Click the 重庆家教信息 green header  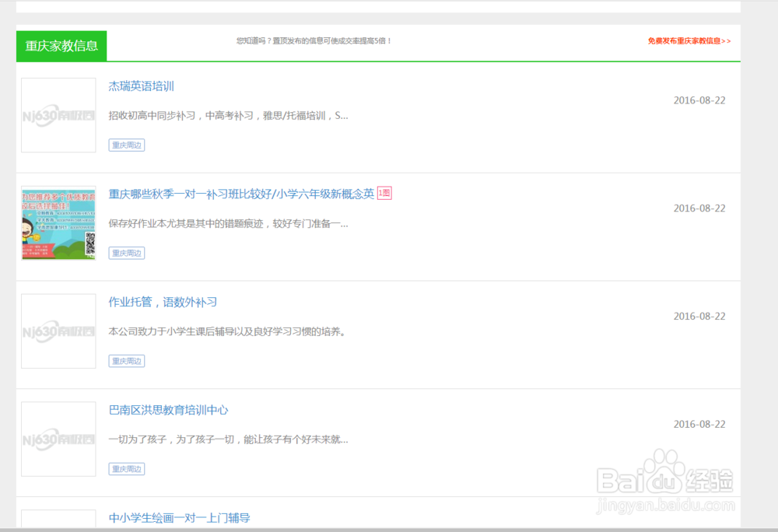pyautogui.click(x=59, y=46)
